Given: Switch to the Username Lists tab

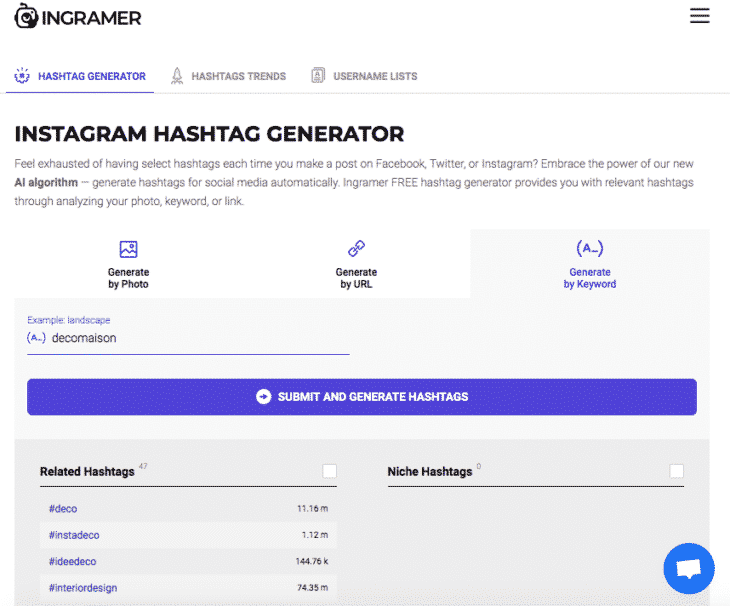Looking at the screenshot, I should pos(376,76).
